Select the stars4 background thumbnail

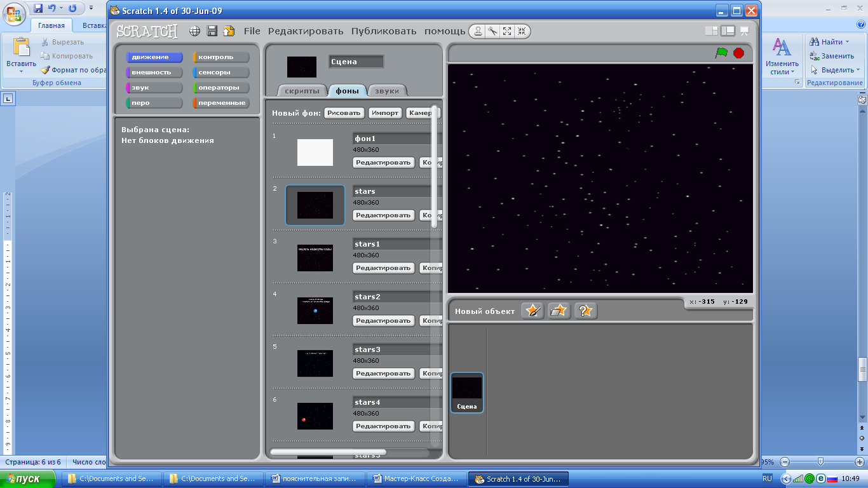click(315, 416)
